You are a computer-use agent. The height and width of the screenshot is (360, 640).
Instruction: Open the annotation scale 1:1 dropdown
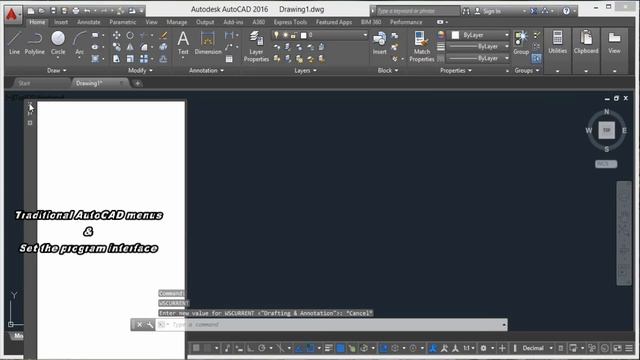(x=468, y=348)
